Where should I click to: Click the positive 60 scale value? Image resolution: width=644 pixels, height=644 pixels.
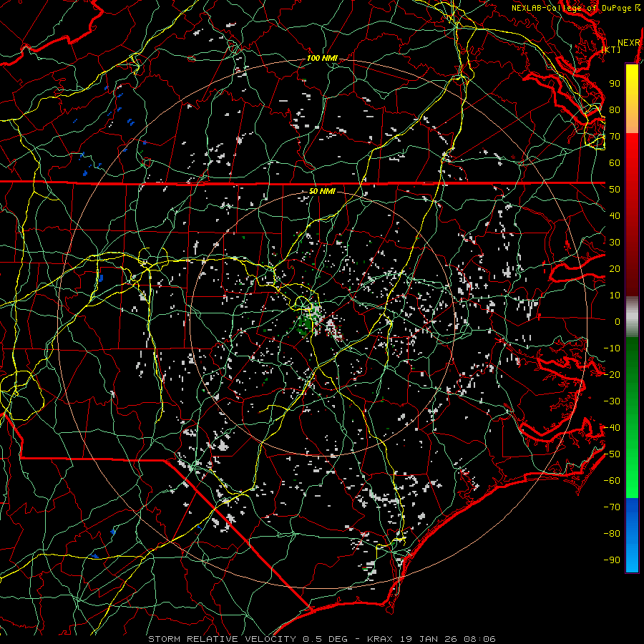pyautogui.click(x=615, y=163)
